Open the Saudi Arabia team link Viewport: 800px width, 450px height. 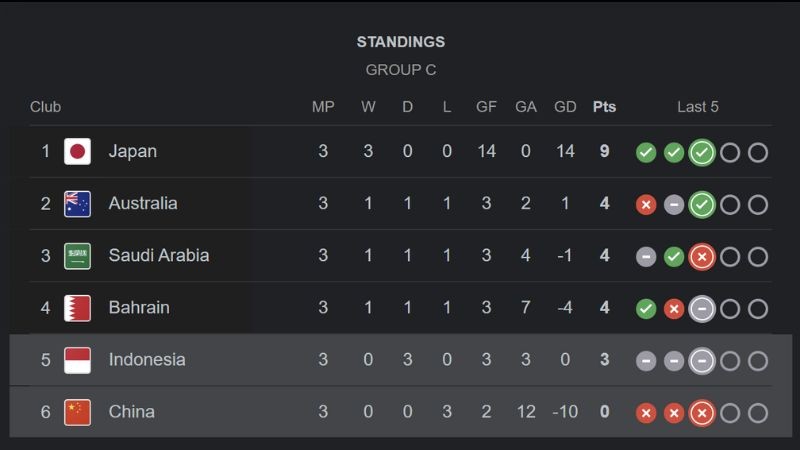click(159, 256)
